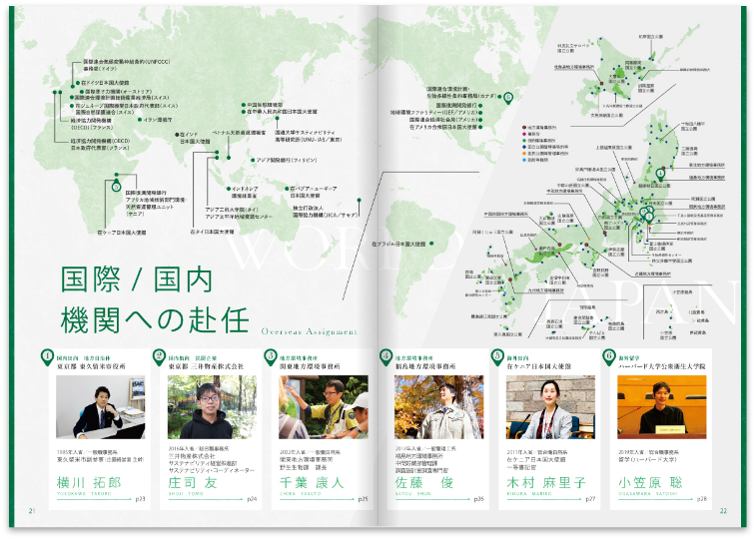Click the name 木村 麻里子
Screen dimensions: 756x540
click(546, 482)
